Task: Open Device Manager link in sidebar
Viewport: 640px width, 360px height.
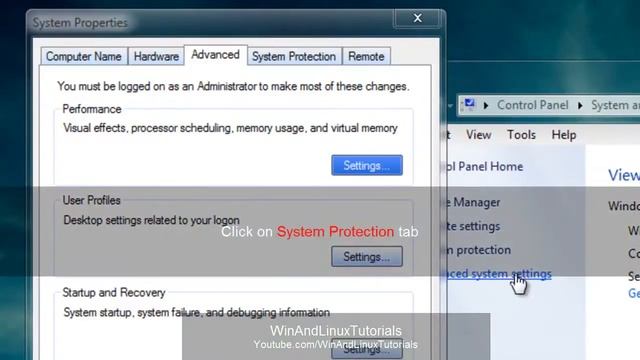Action: click(474, 202)
